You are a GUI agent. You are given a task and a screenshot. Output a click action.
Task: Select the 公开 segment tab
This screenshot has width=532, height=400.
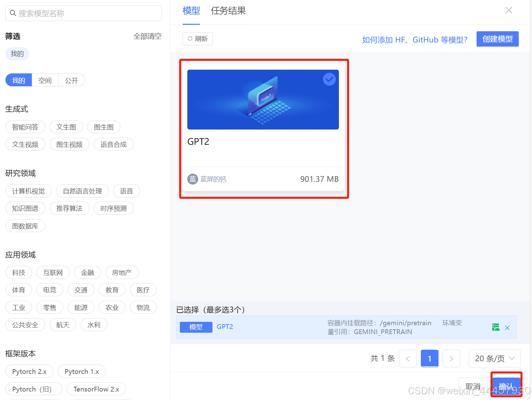72,80
